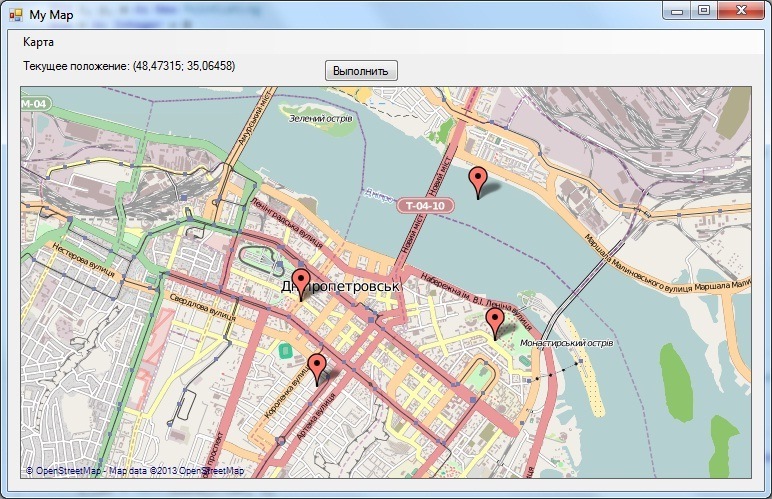
Task: Select the marker near Монастирський острів
Action: tap(495, 324)
